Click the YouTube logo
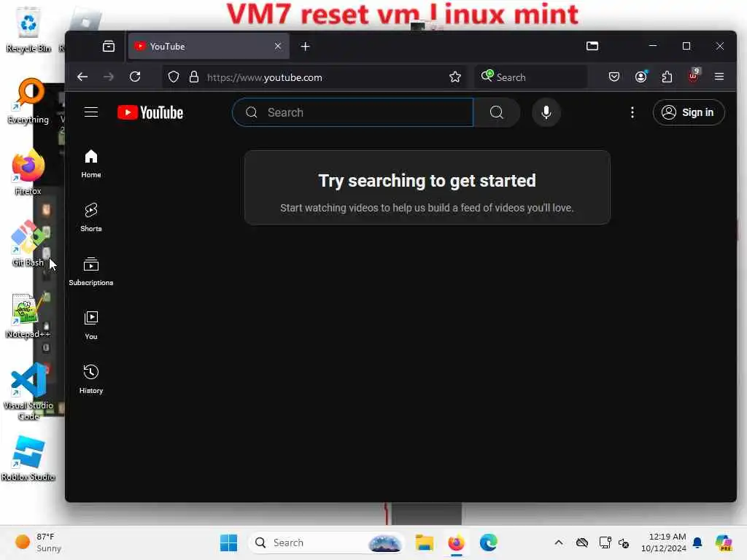The height and width of the screenshot is (560, 747). [150, 112]
